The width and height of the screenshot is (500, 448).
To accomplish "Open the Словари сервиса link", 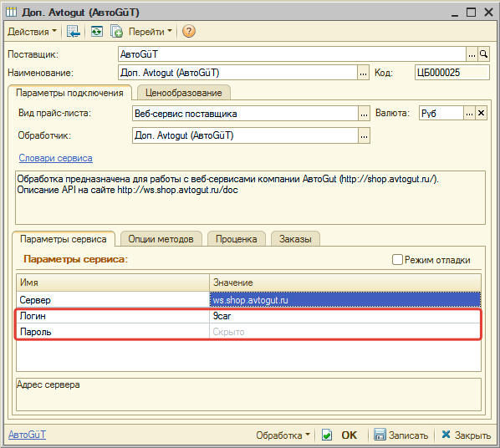I will (x=55, y=158).
